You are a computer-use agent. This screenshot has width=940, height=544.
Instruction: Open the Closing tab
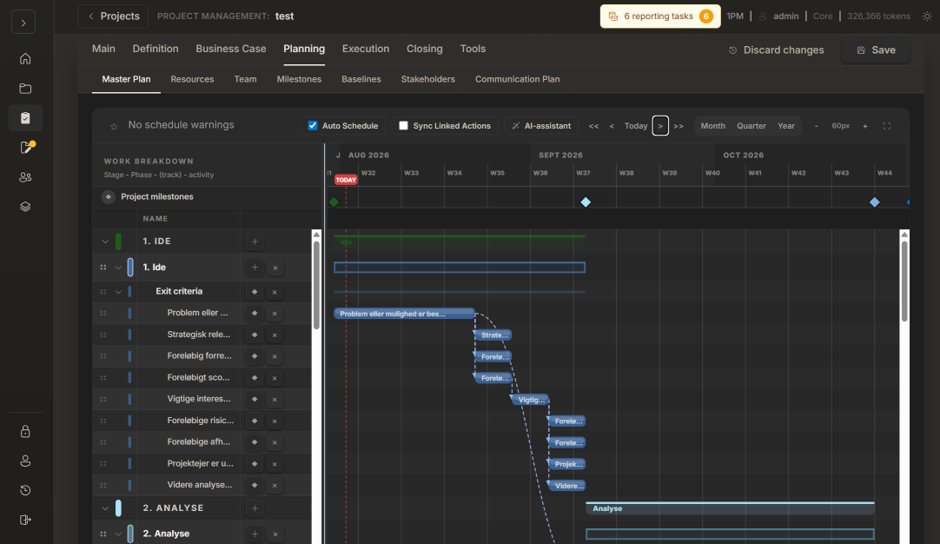coord(424,49)
